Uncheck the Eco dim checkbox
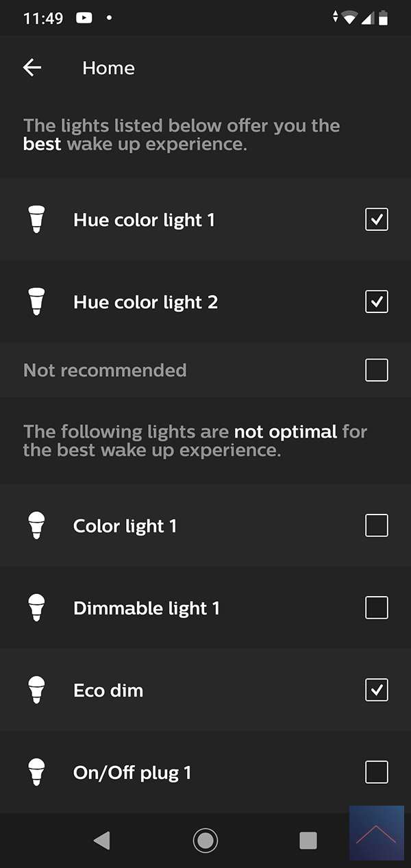This screenshot has width=411, height=868. 377,691
